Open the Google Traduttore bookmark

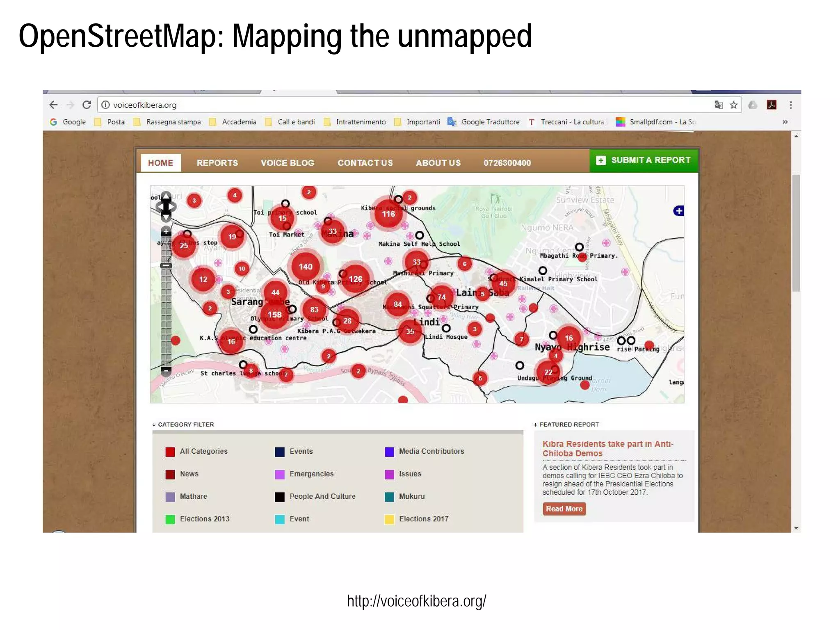(x=484, y=122)
